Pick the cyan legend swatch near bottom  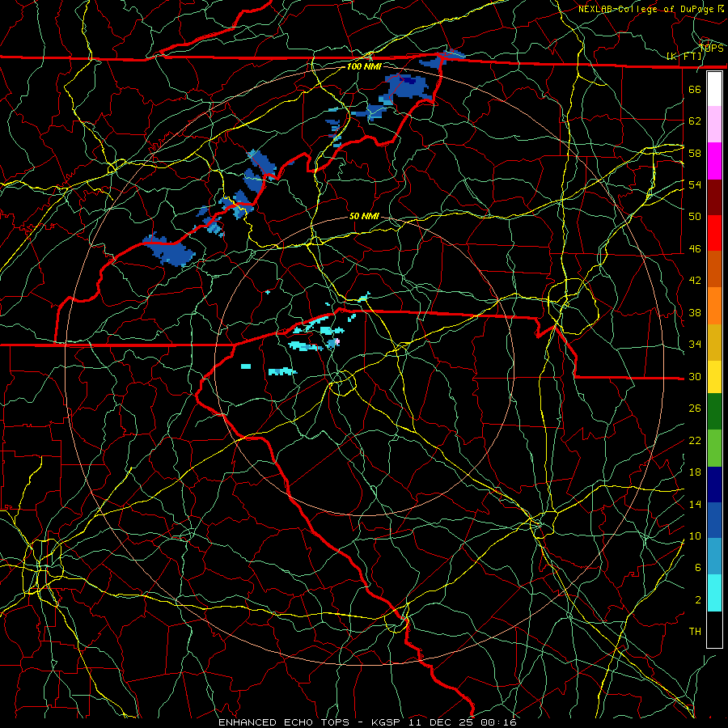click(714, 593)
